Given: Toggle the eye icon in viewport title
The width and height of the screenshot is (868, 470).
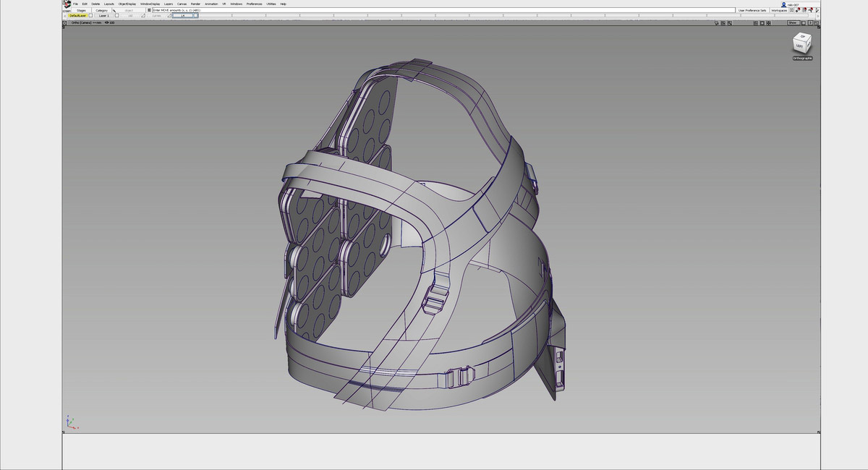Looking at the screenshot, I should (x=106, y=23).
